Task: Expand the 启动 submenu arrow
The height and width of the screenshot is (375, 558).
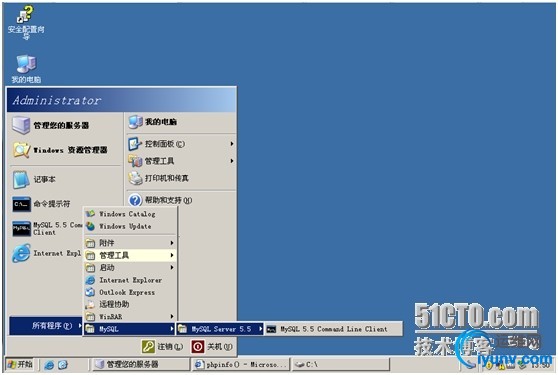Action: pos(172,267)
